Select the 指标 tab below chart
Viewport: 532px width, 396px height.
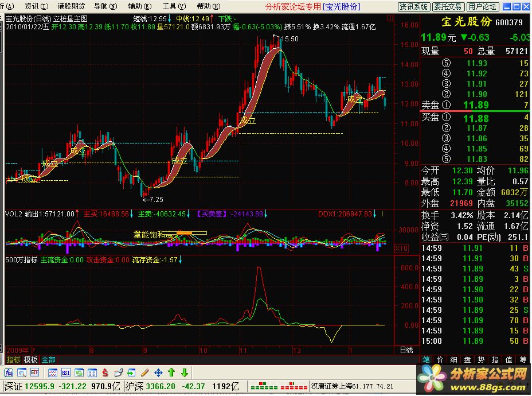[14, 360]
